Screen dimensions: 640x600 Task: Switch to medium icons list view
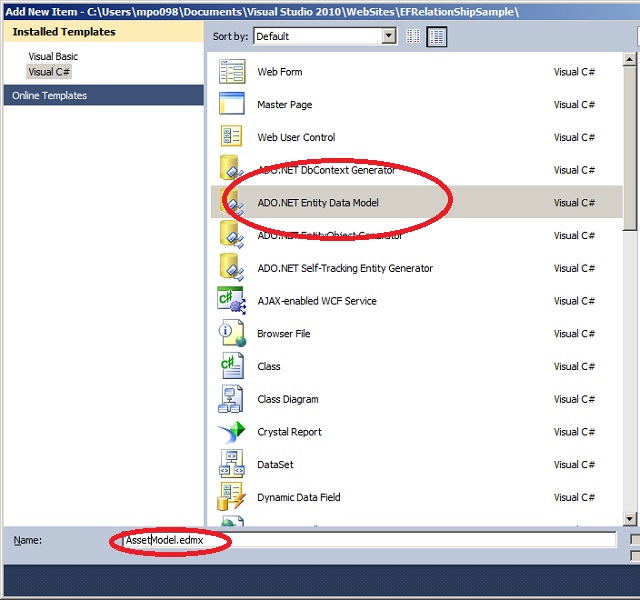437,37
